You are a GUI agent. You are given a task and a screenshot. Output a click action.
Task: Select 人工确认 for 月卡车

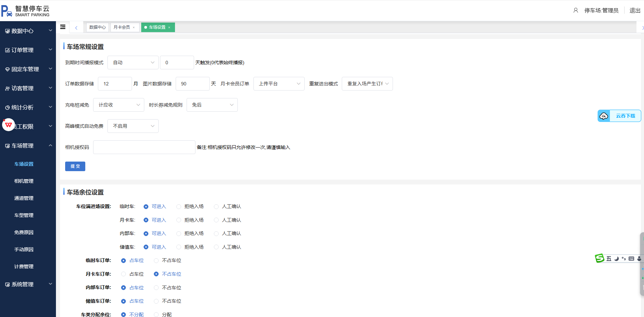coord(216,220)
